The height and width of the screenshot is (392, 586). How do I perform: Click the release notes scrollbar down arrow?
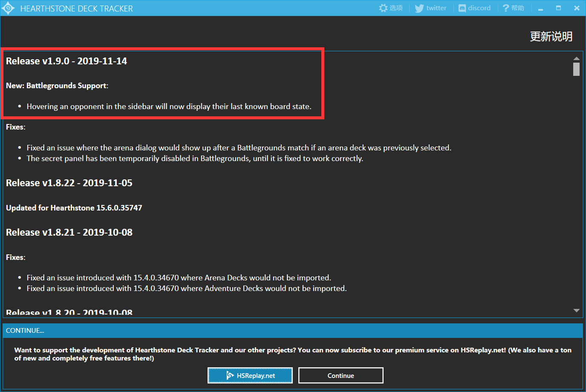576,311
